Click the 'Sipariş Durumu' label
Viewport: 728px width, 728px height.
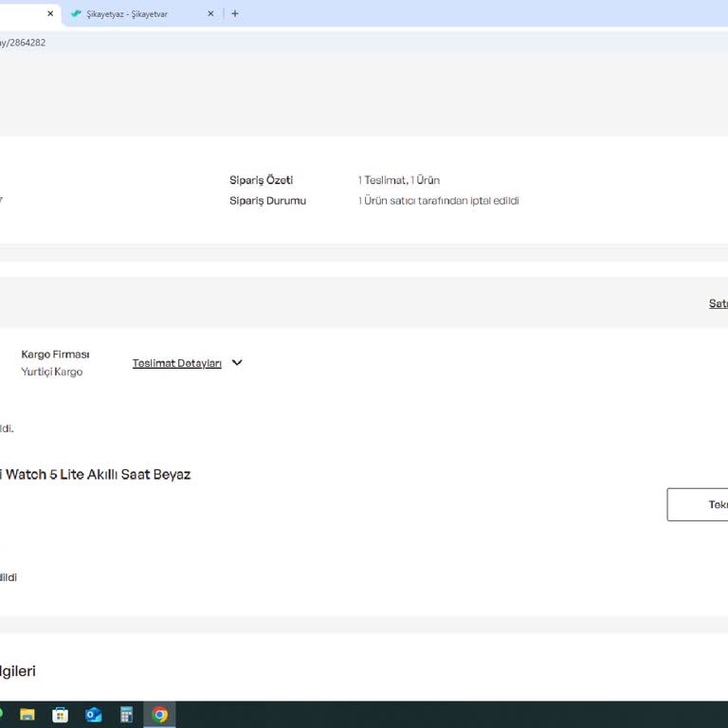267,201
